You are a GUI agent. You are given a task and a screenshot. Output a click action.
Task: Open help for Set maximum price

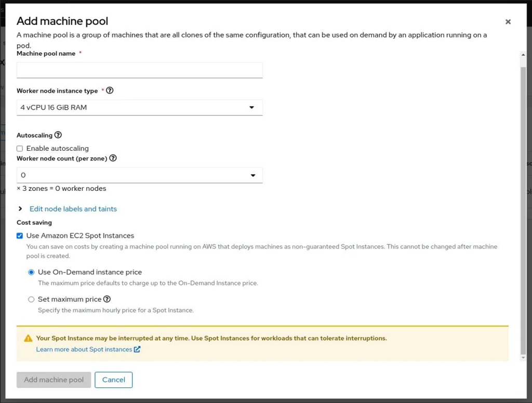click(108, 299)
